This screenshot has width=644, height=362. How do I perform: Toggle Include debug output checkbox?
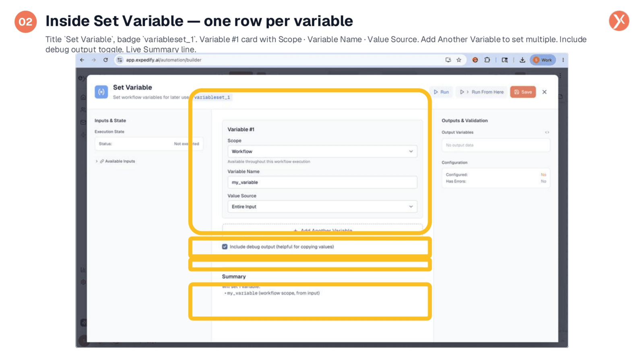point(225,247)
